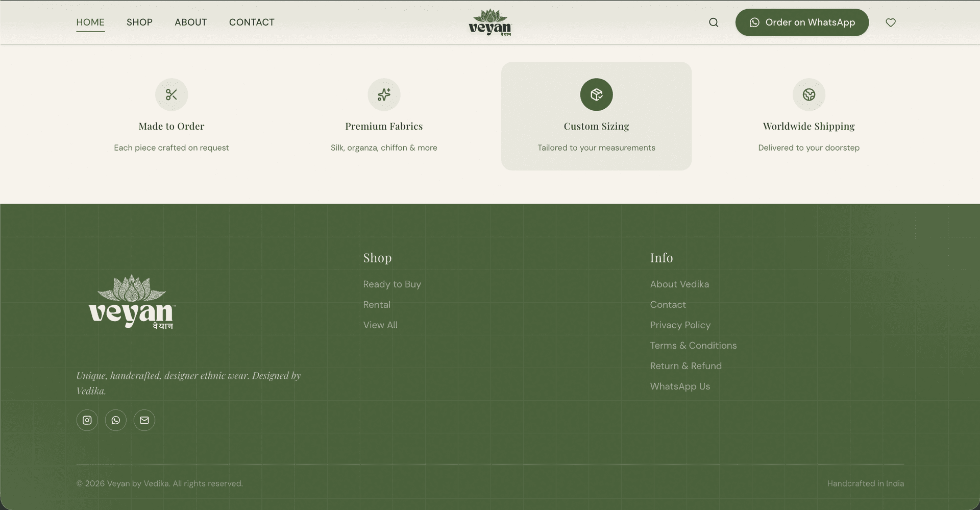This screenshot has height=510, width=980.
Task: Click the footer Info column heading
Action: pyautogui.click(x=661, y=258)
